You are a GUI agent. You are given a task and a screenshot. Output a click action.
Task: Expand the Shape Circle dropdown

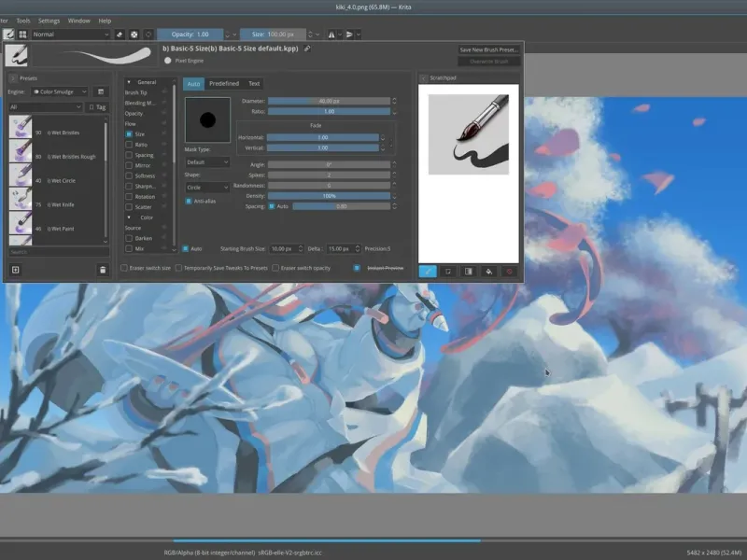pos(206,188)
